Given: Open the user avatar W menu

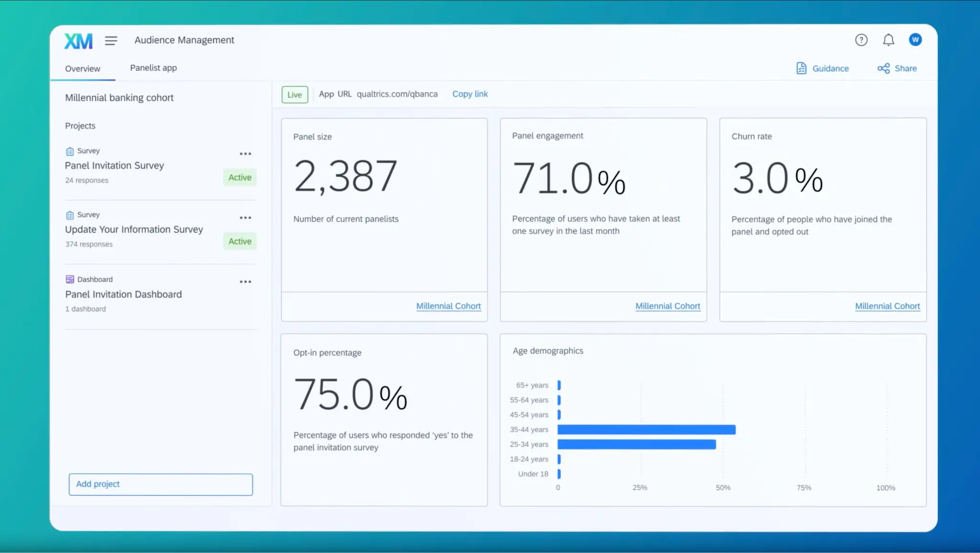Looking at the screenshot, I should (x=915, y=40).
